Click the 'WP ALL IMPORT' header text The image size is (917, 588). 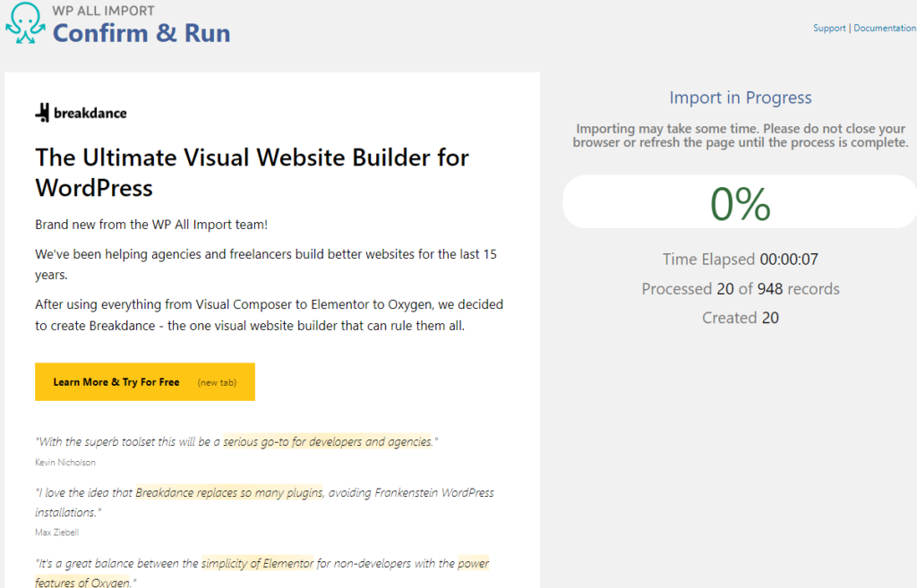[104, 11]
